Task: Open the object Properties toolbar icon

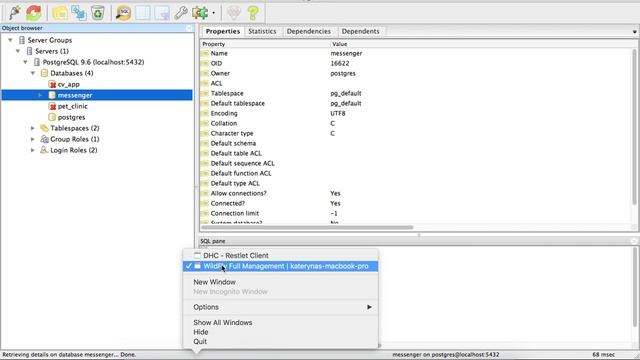Action: pos(60,13)
